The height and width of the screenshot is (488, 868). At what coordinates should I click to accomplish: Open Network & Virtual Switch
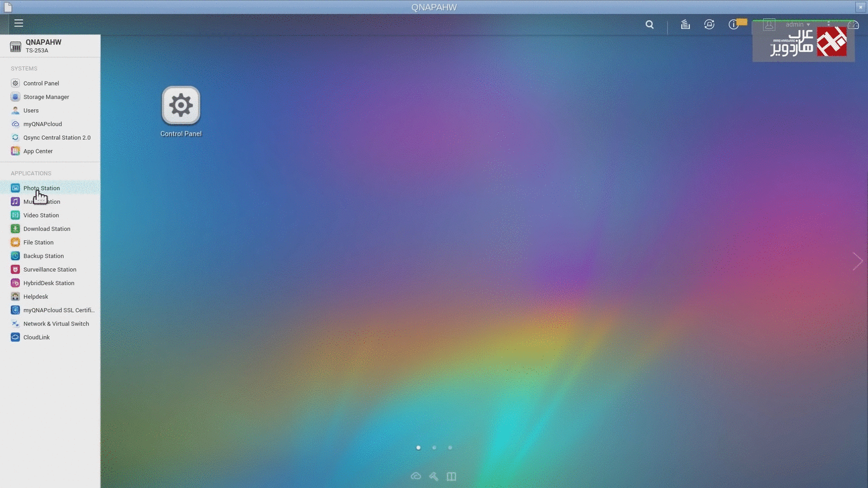coord(50,324)
